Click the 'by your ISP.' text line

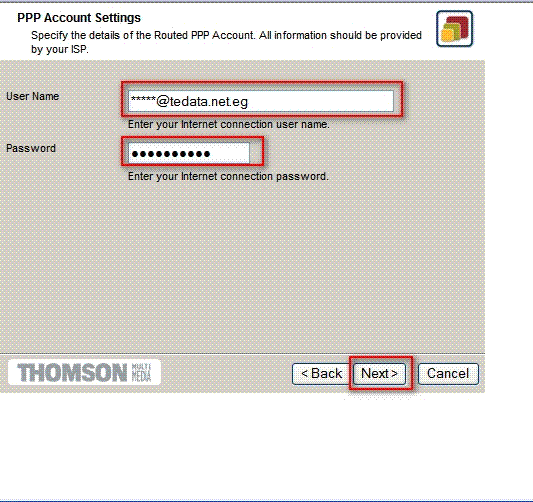point(60,49)
